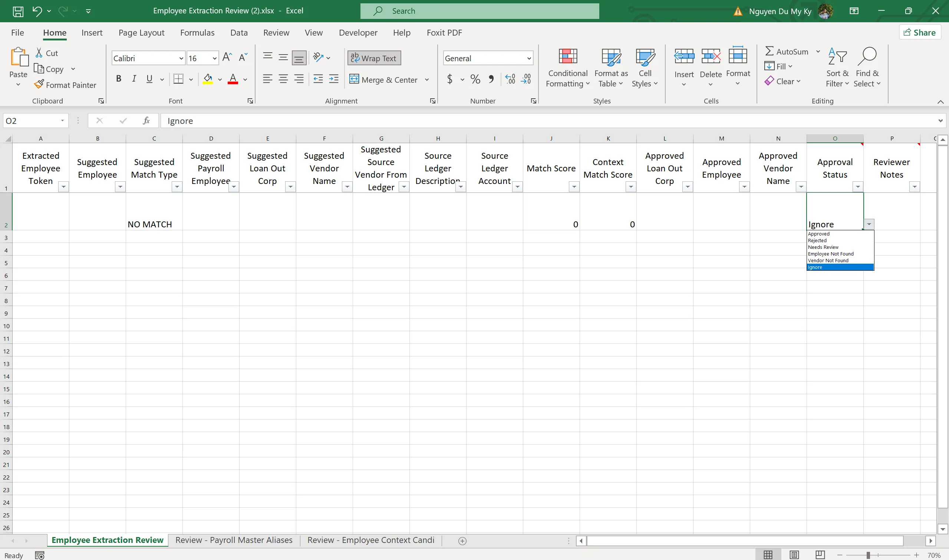
Task: Switch to Page Layout view icon
Action: click(794, 555)
